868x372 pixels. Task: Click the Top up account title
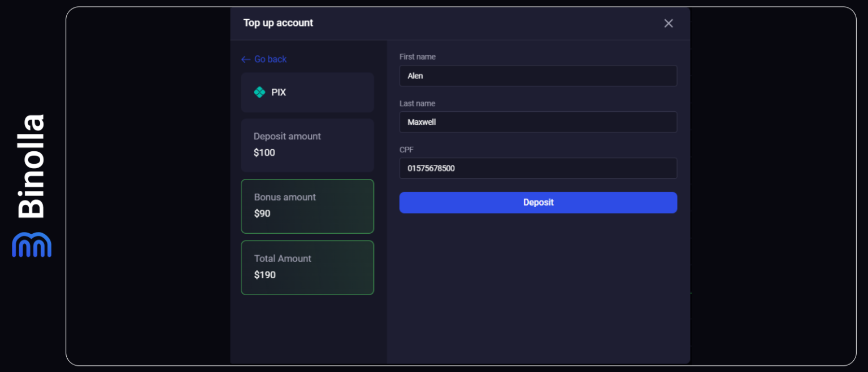coord(278,23)
